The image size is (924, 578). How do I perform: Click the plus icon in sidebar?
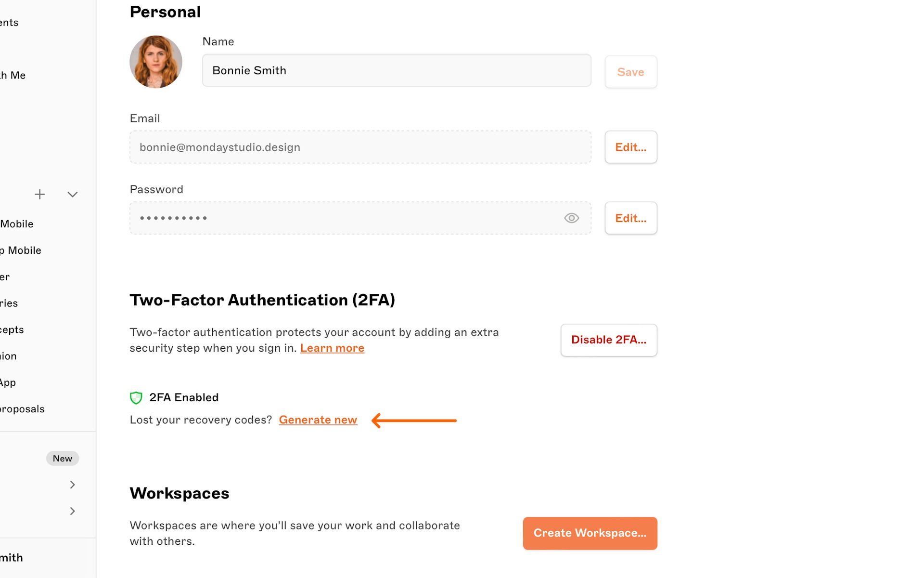coord(40,195)
